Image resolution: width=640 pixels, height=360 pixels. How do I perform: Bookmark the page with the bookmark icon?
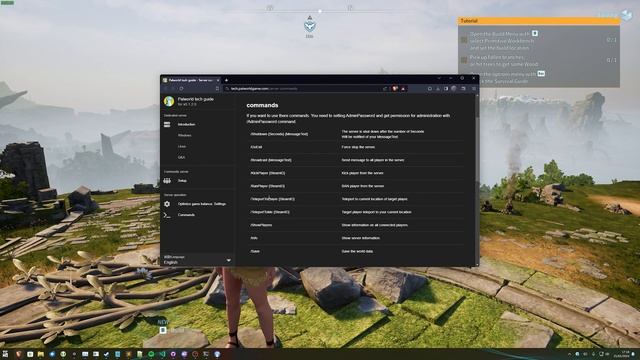click(217, 89)
